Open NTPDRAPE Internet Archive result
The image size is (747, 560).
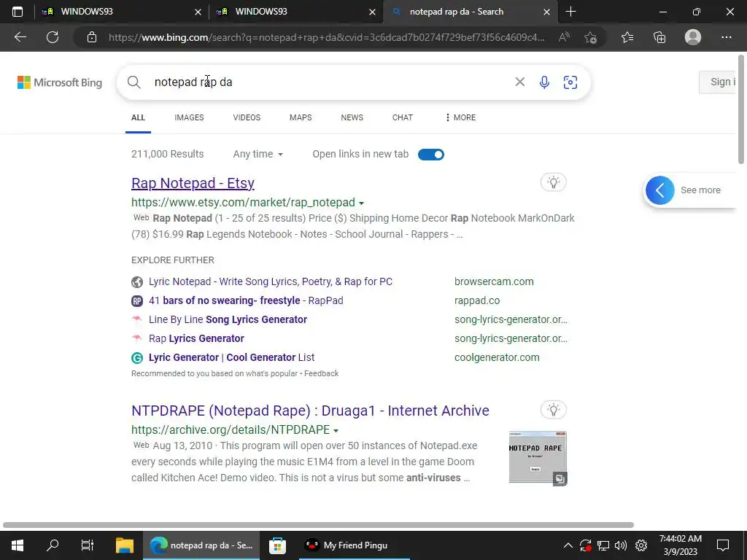point(310,411)
